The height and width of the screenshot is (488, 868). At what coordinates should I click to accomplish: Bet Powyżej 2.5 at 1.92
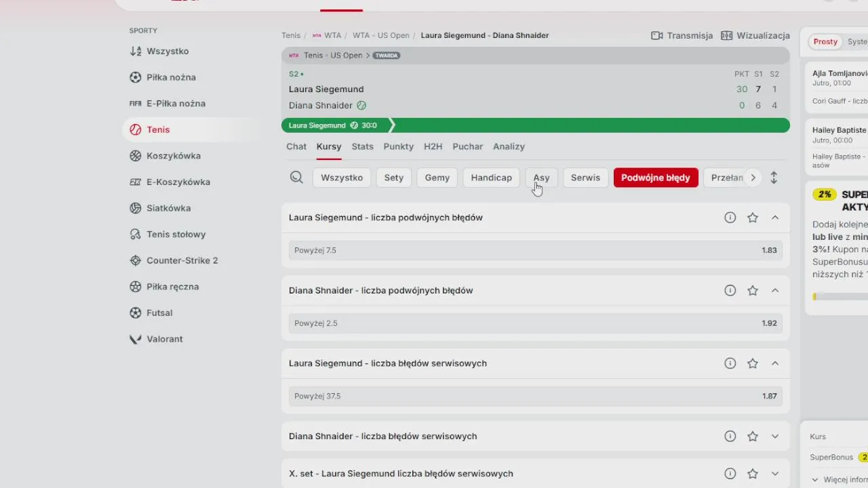coord(536,323)
